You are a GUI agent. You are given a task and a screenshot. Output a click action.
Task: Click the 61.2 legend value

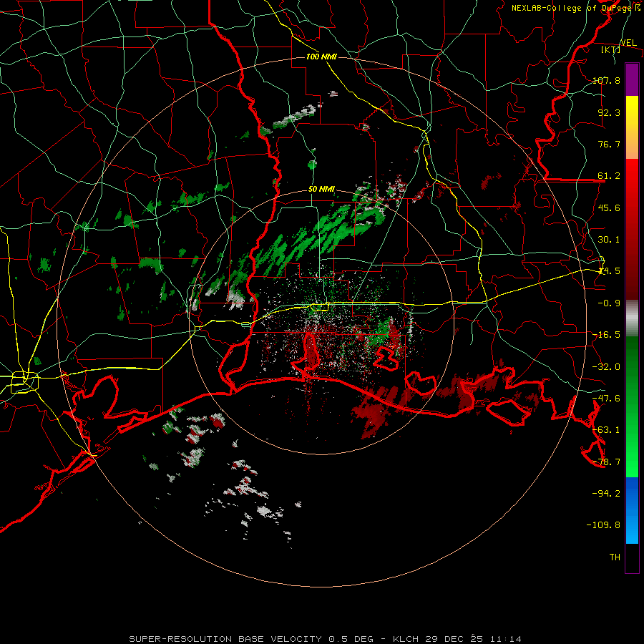[609, 175]
